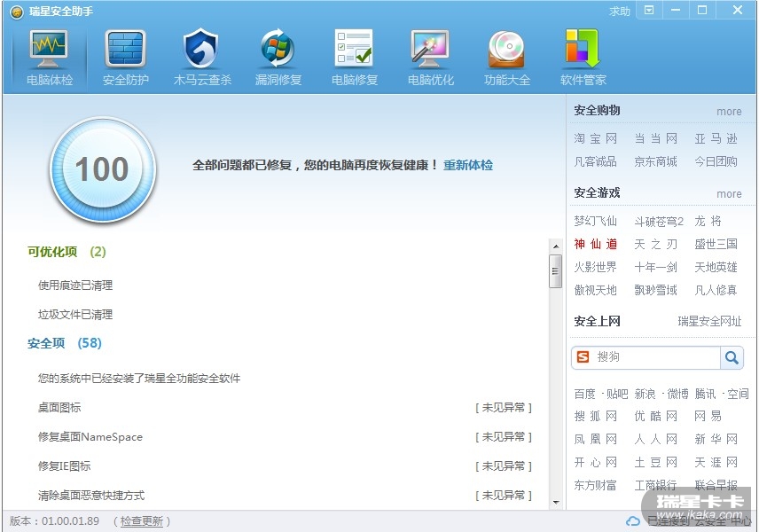Open the 傲视天地 game link
This screenshot has height=532, width=759.
click(x=595, y=290)
